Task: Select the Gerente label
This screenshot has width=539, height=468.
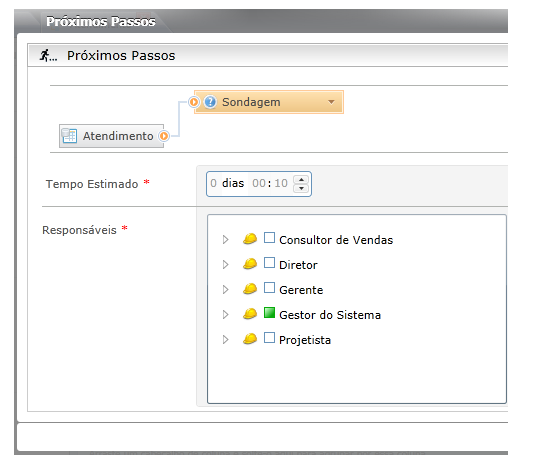Action: point(301,290)
